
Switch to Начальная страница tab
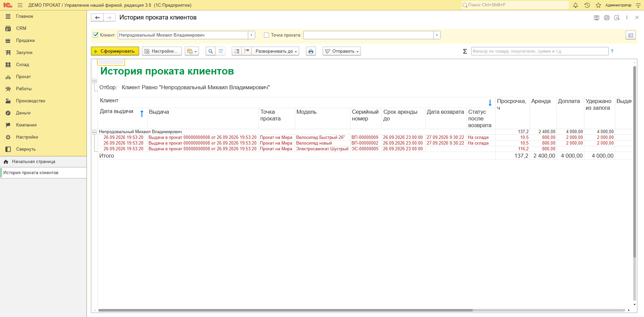click(x=43, y=162)
